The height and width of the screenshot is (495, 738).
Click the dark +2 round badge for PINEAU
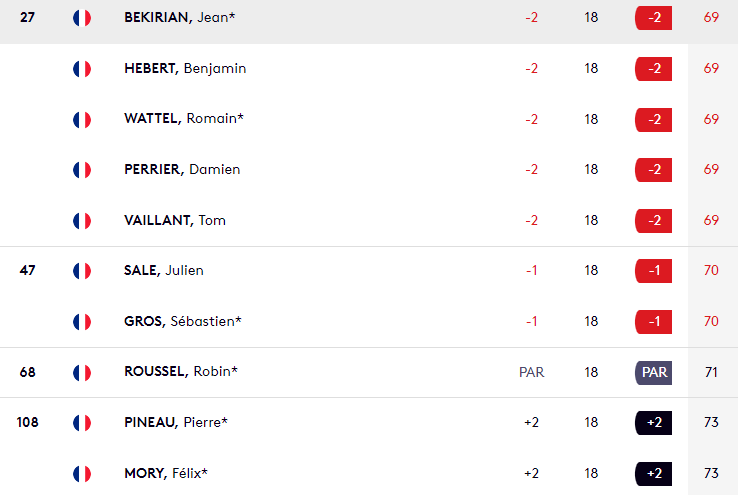653,423
